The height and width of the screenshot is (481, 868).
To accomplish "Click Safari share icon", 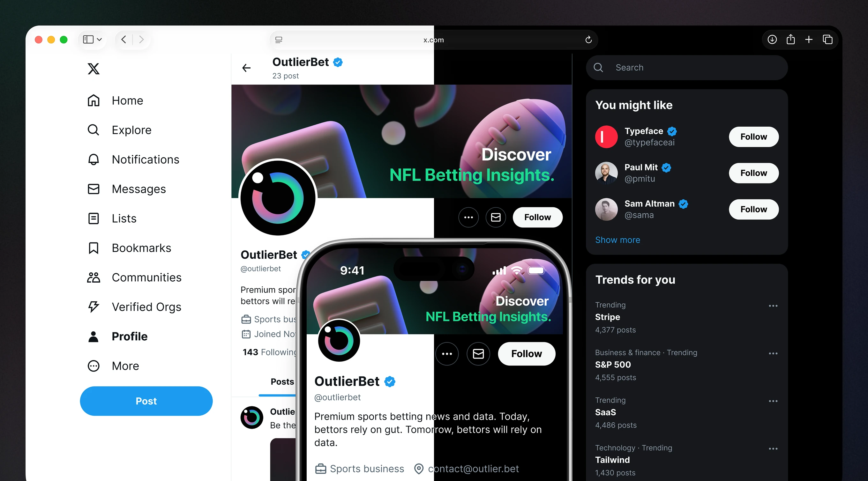I will coord(790,40).
